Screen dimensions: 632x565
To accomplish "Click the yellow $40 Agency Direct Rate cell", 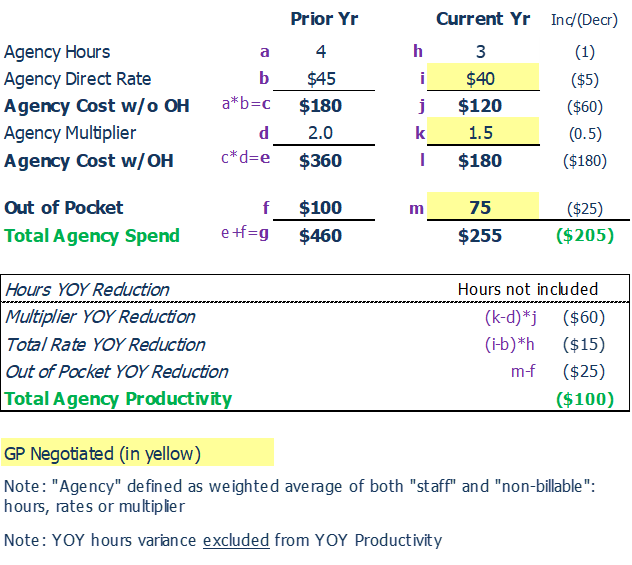I will 483,79.
